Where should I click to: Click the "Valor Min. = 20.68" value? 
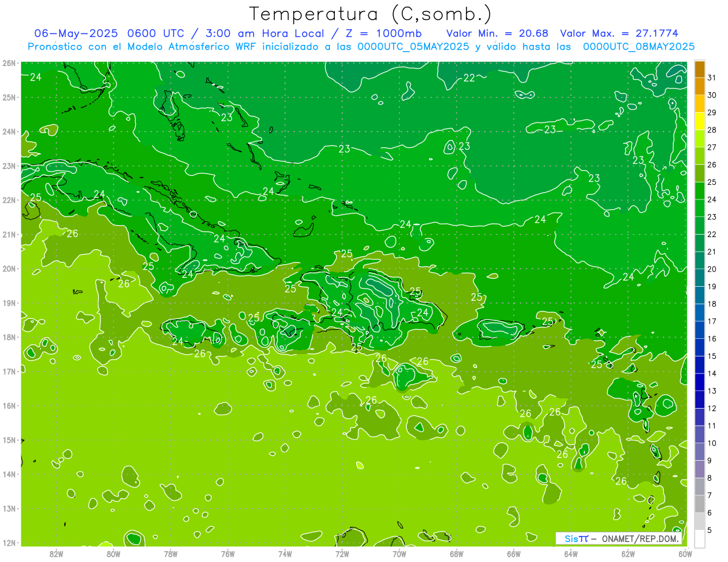click(497, 33)
